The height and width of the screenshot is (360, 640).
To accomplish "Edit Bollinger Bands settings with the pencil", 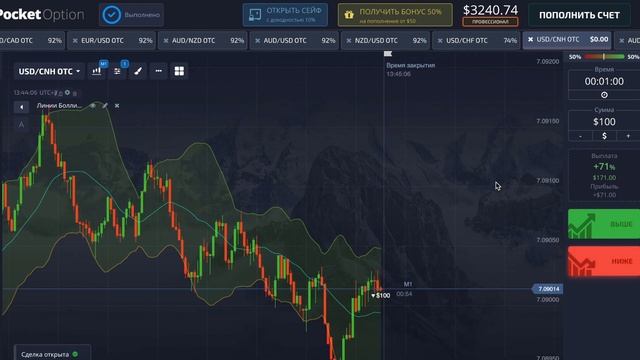I will click(105, 106).
